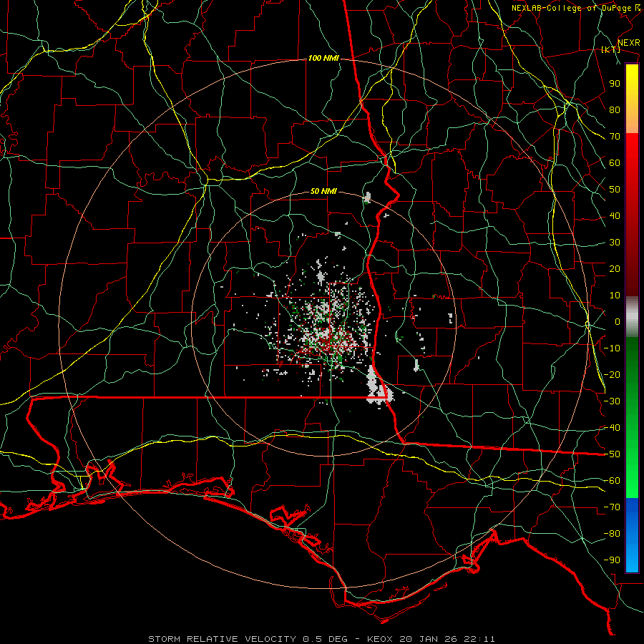Select the 60 value on velocity scale
The image size is (644, 644).
(615, 162)
